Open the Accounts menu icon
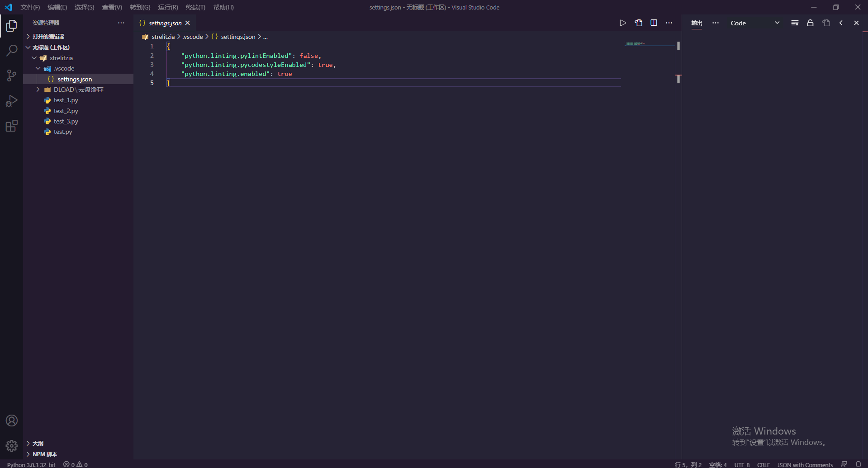The height and width of the screenshot is (468, 868). tap(12, 421)
